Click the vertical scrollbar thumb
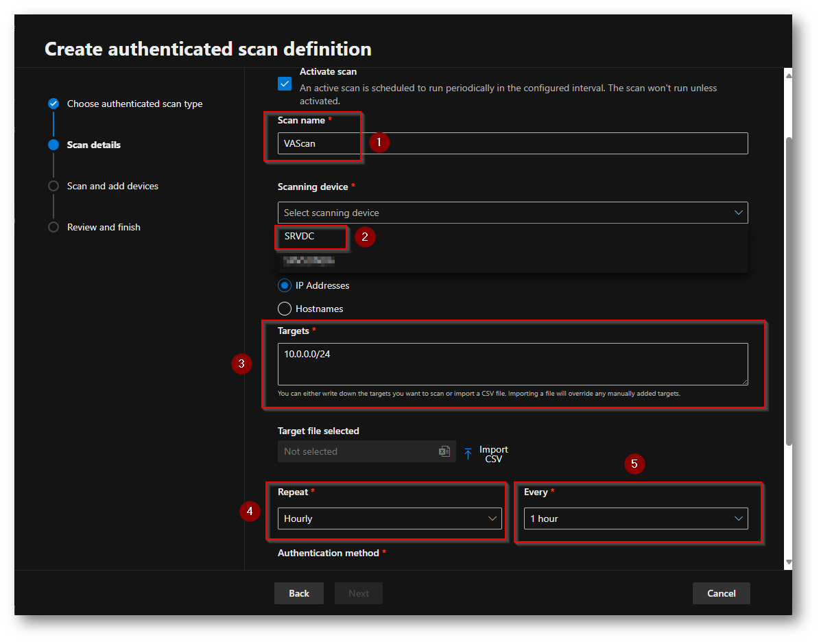 (x=788, y=288)
